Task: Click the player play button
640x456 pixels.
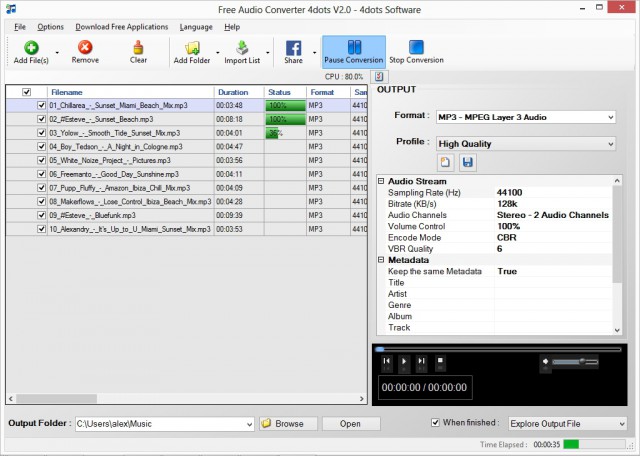Action: point(404,361)
